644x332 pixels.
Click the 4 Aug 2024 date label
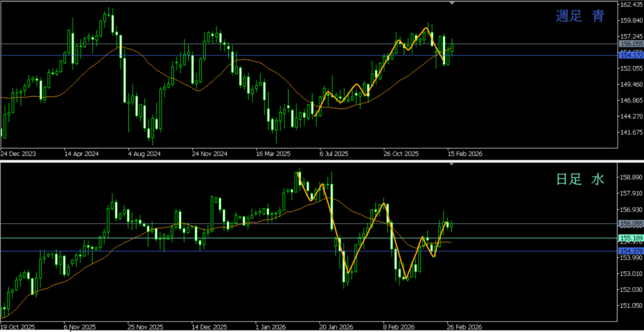[144, 153]
